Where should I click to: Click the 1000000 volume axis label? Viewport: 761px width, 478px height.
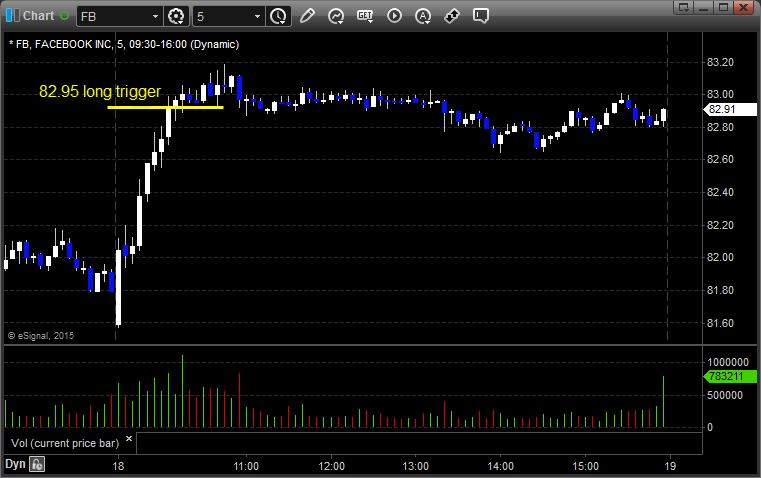pyautogui.click(x=728, y=362)
